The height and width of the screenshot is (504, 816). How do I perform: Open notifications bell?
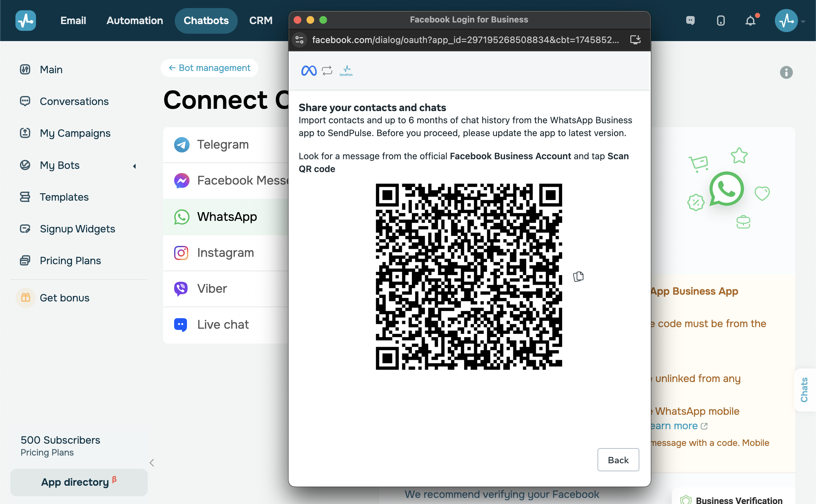750,21
